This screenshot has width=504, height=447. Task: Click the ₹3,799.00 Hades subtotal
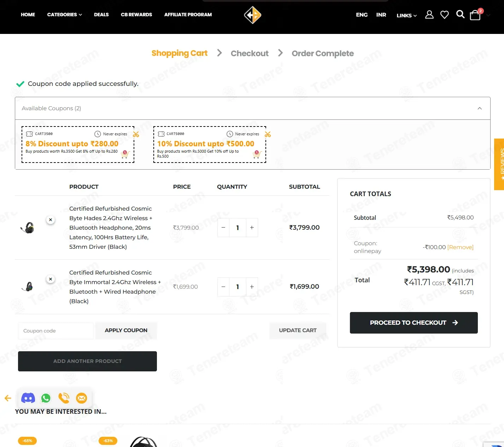[x=304, y=228]
